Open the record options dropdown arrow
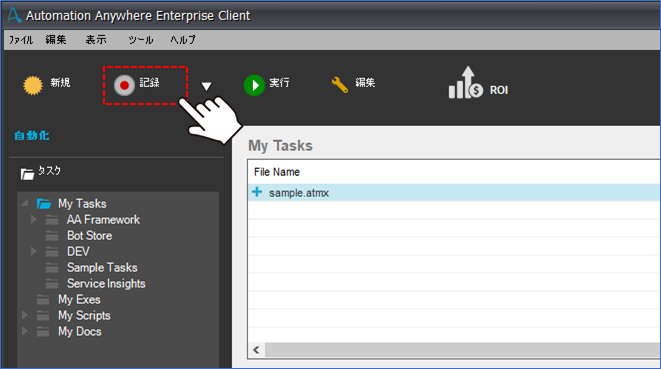 206,86
